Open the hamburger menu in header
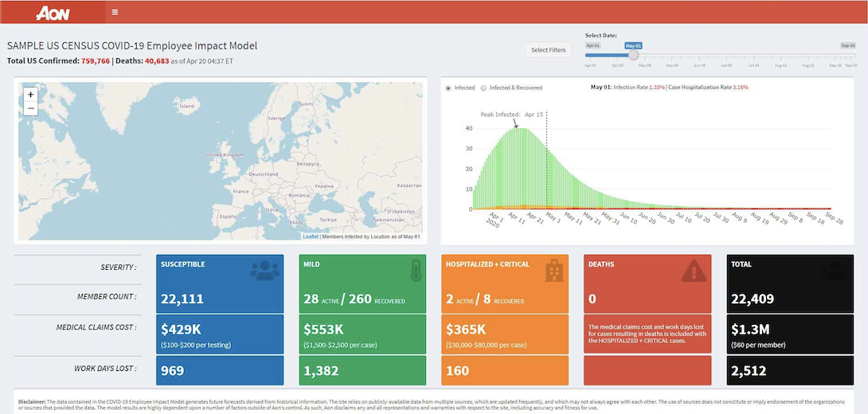868x414 pixels. point(115,13)
